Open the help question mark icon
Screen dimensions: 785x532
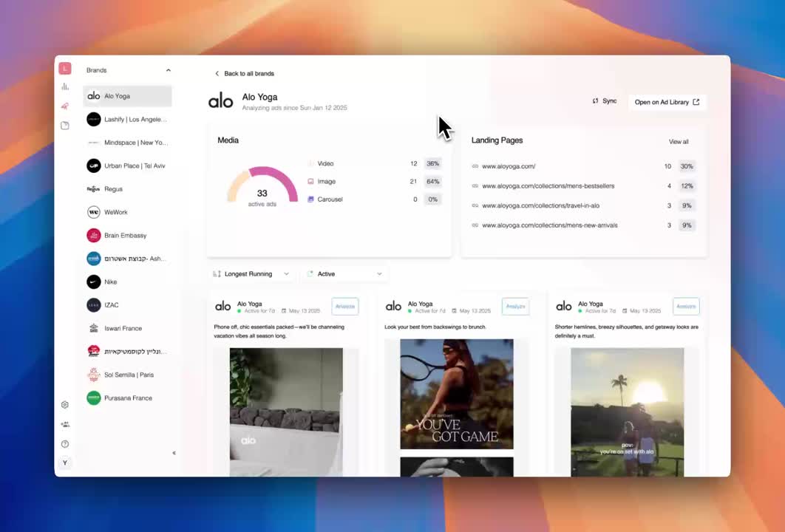65,444
